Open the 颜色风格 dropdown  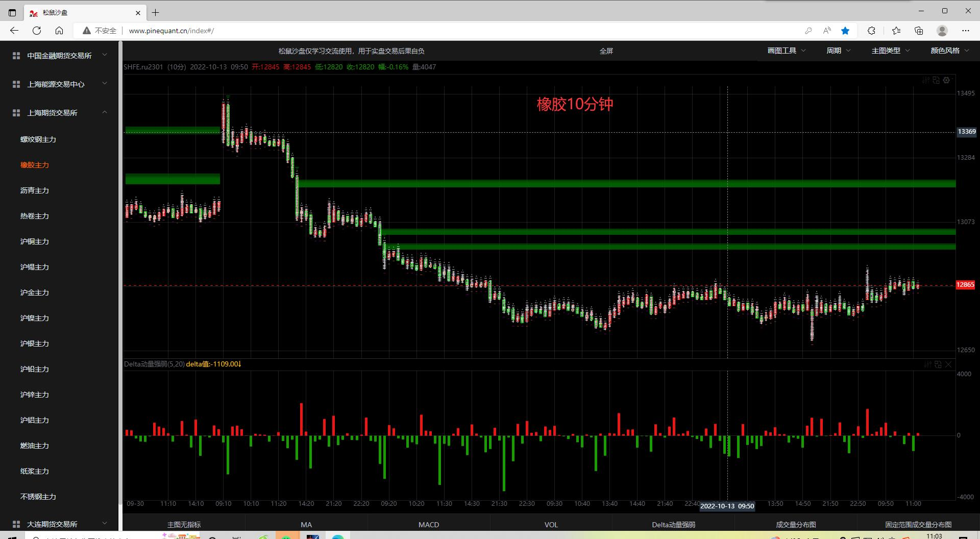pyautogui.click(x=950, y=51)
